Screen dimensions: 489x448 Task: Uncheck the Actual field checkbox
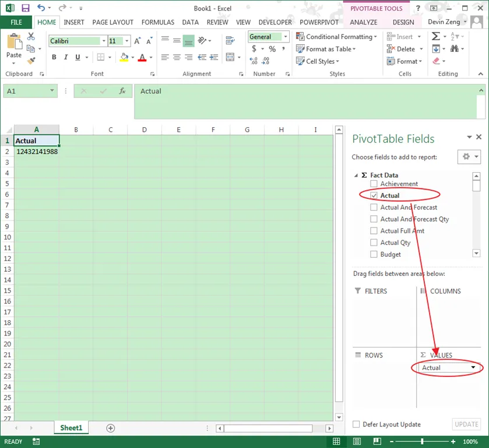374,195
